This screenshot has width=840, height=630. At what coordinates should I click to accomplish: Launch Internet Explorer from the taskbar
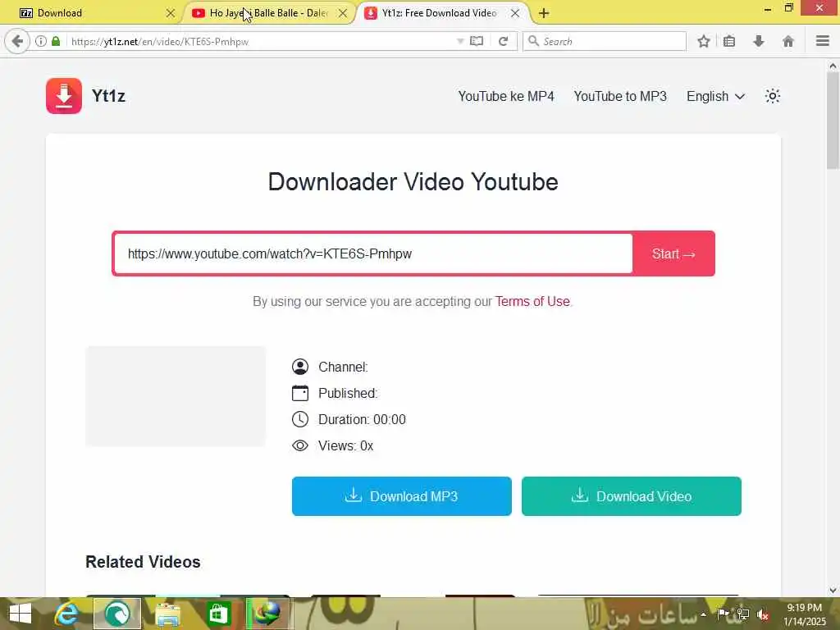(x=66, y=614)
